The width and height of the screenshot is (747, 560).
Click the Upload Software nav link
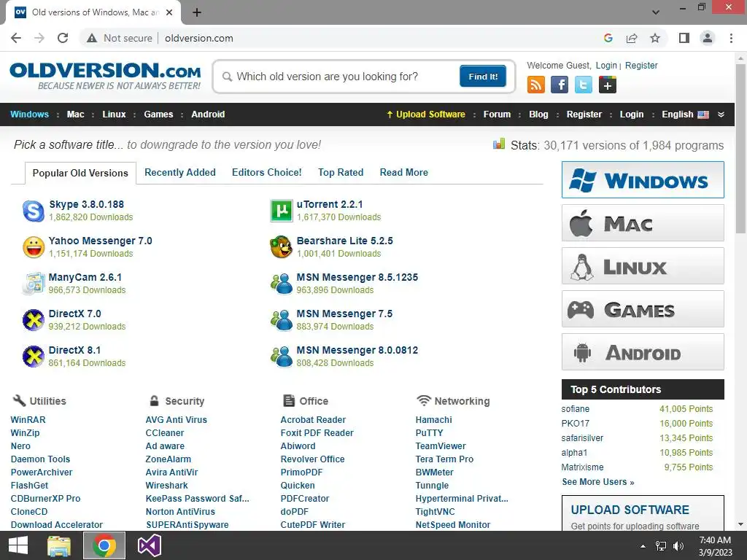tap(426, 114)
